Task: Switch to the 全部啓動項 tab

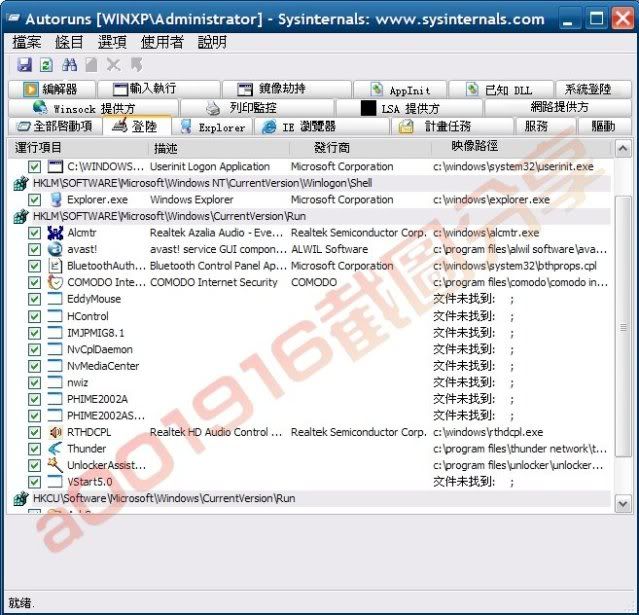Action: (55, 126)
